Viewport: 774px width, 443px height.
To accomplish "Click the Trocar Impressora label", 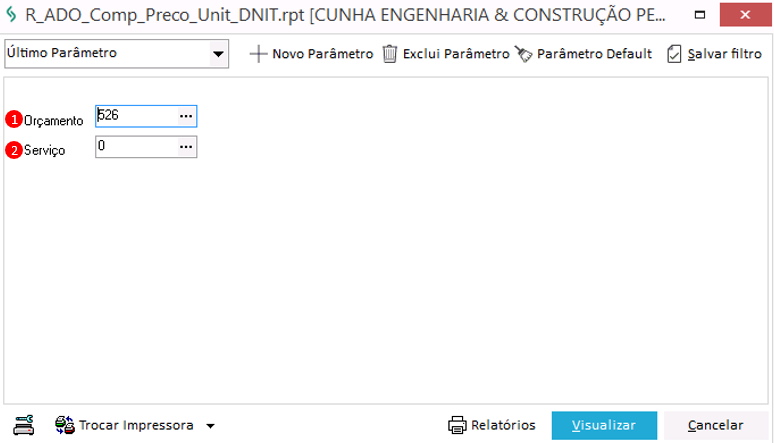I will point(136,425).
